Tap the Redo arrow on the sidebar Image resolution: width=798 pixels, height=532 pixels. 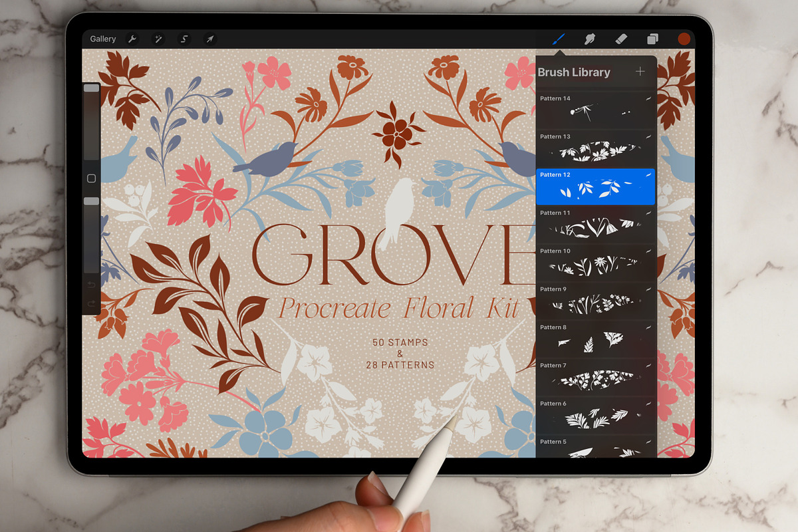coord(92,304)
